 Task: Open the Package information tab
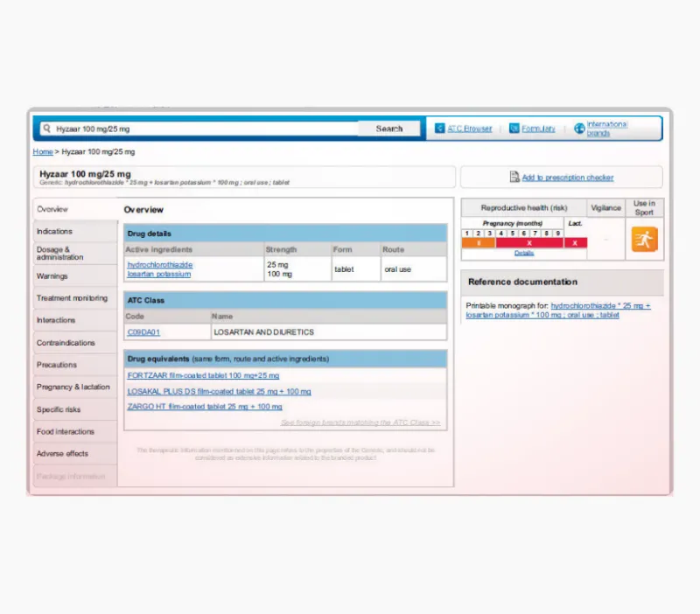point(75,476)
